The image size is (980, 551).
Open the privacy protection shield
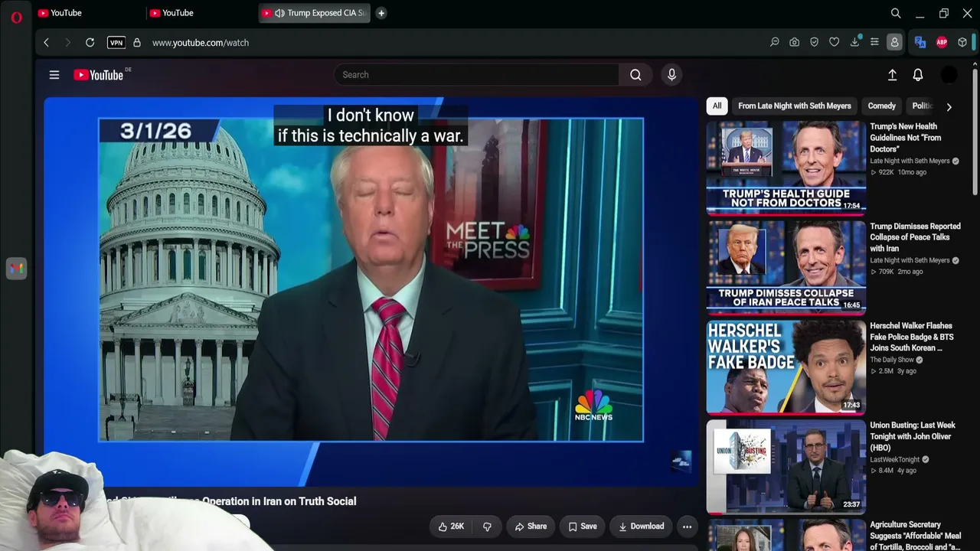(815, 43)
